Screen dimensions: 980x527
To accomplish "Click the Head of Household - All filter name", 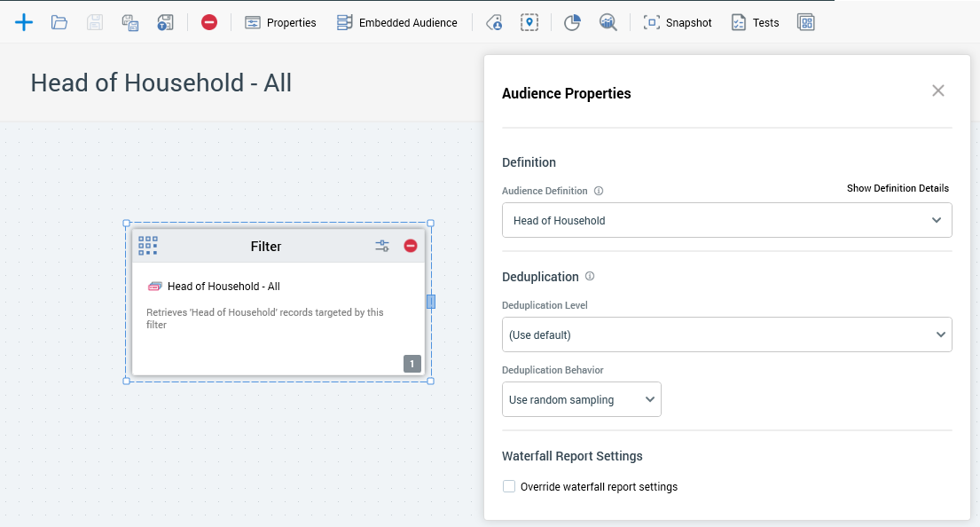I will (223, 287).
